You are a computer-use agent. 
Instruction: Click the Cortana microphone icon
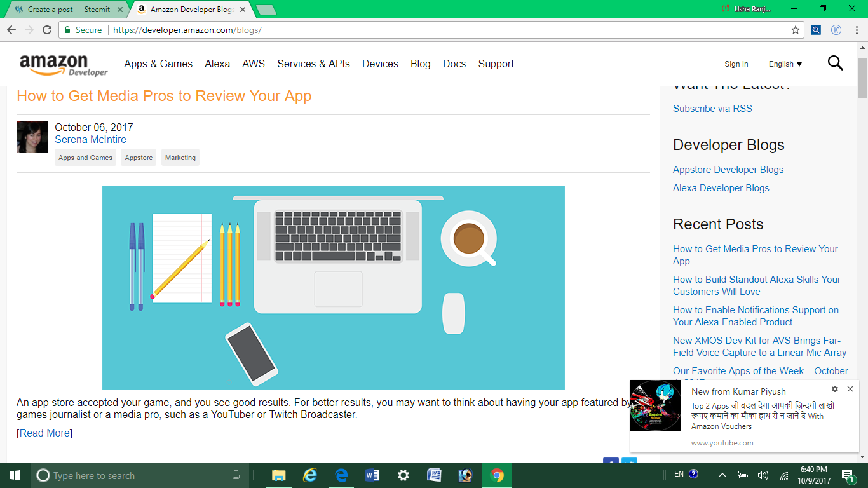[236, 475]
